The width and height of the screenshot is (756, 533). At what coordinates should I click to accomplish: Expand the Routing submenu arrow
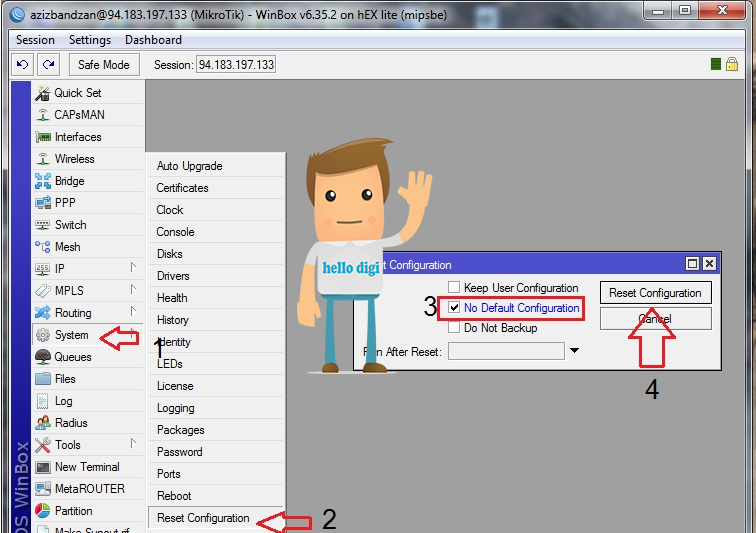(133, 311)
